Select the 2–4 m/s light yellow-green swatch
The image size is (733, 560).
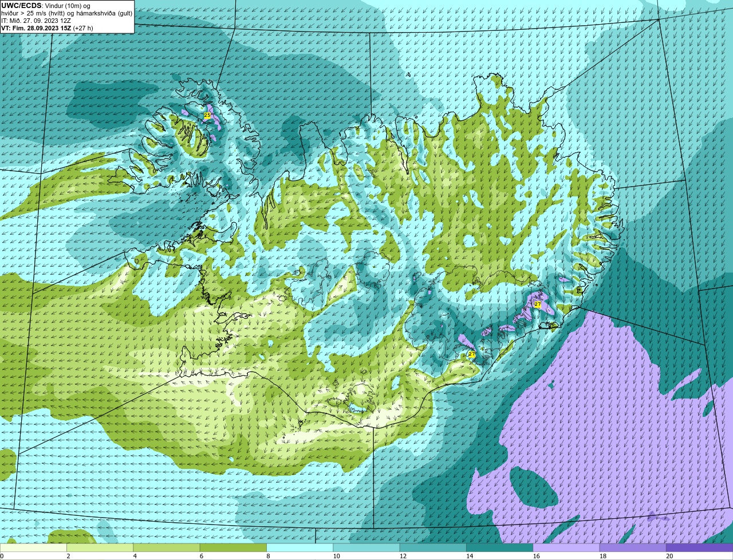(x=100, y=548)
